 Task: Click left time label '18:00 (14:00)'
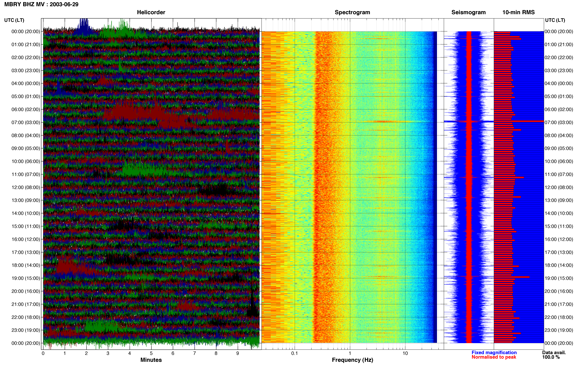(x=26, y=265)
